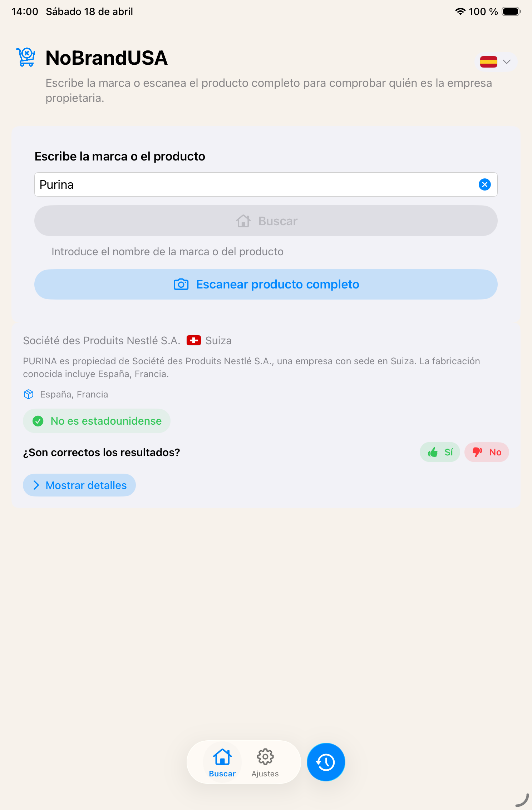Clear the search field with the X button
532x810 pixels.
[x=485, y=184]
